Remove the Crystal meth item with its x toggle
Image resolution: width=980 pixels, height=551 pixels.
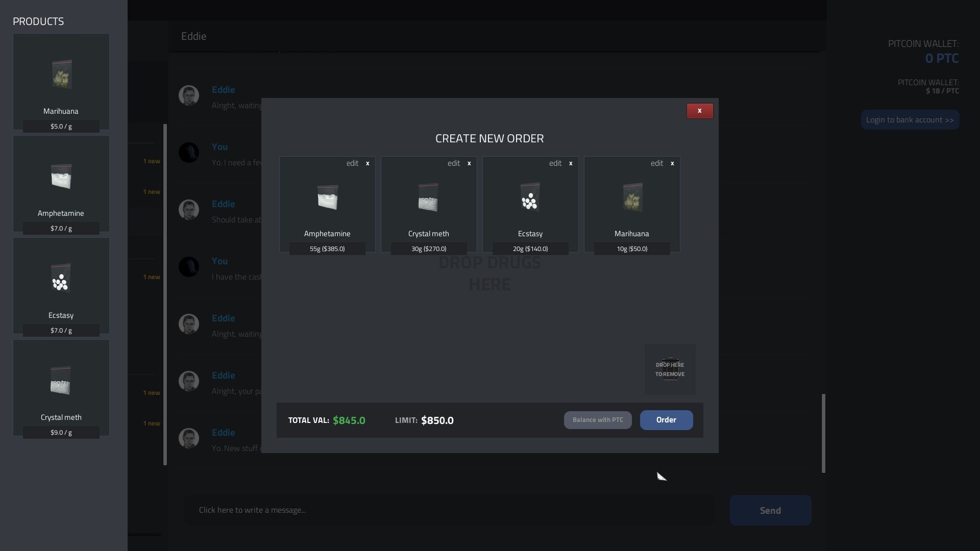[x=469, y=163]
